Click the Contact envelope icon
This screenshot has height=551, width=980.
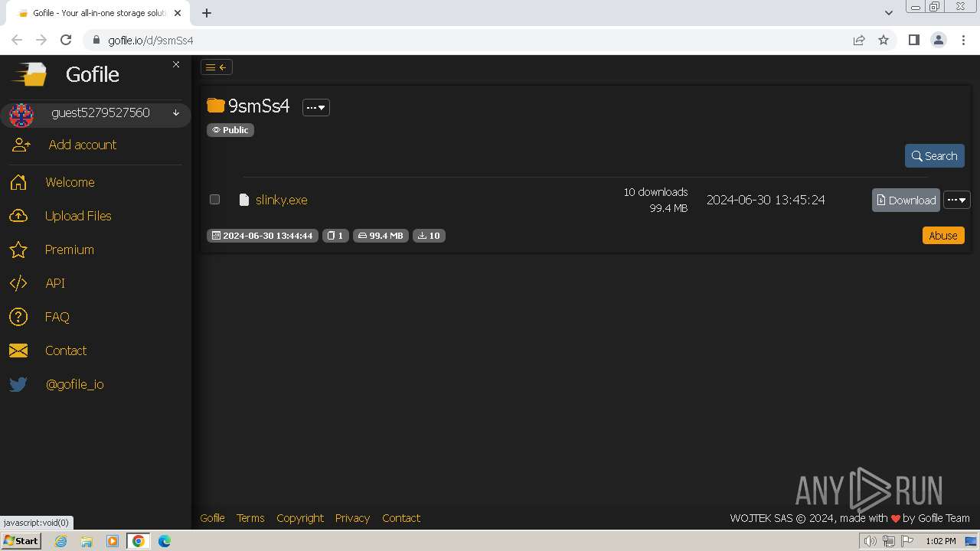click(18, 350)
